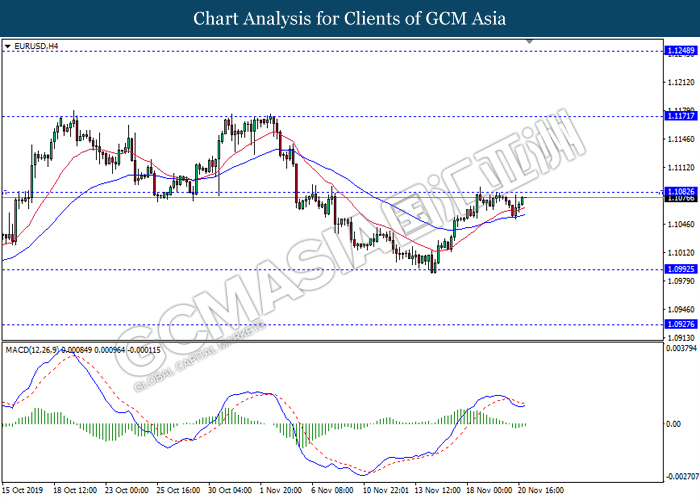Image resolution: width=700 pixels, height=500 pixels.
Task: Click the 6 Nov 08:00 time label
Action: coord(332,490)
